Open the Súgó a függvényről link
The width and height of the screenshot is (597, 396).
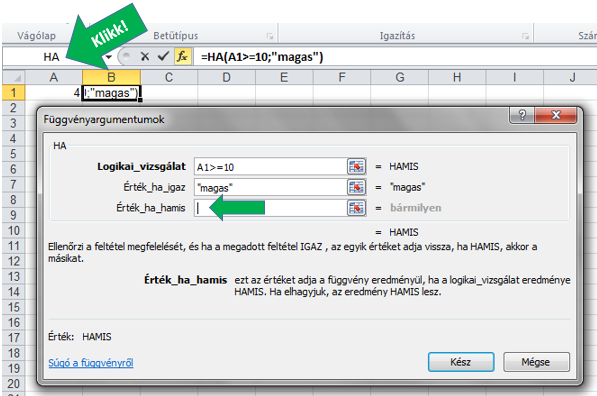pyautogui.click(x=91, y=362)
